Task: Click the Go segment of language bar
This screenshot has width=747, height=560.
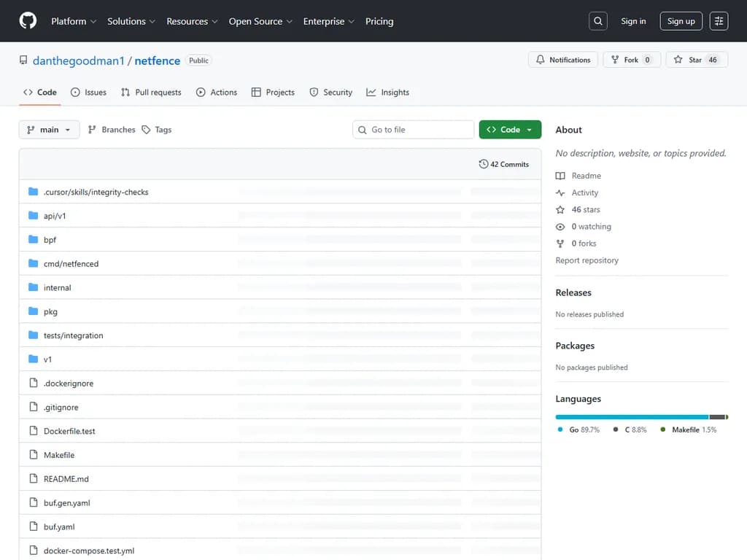Action: 631,417
